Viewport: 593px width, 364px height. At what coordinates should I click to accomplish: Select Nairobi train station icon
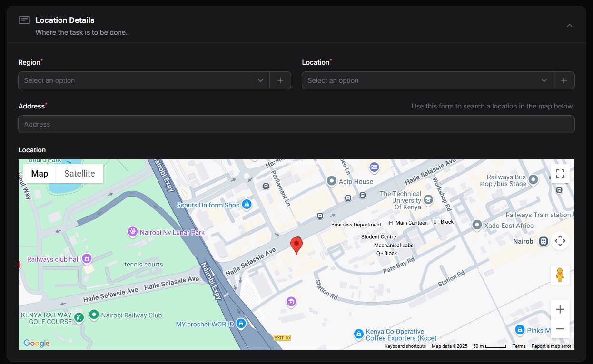click(544, 241)
